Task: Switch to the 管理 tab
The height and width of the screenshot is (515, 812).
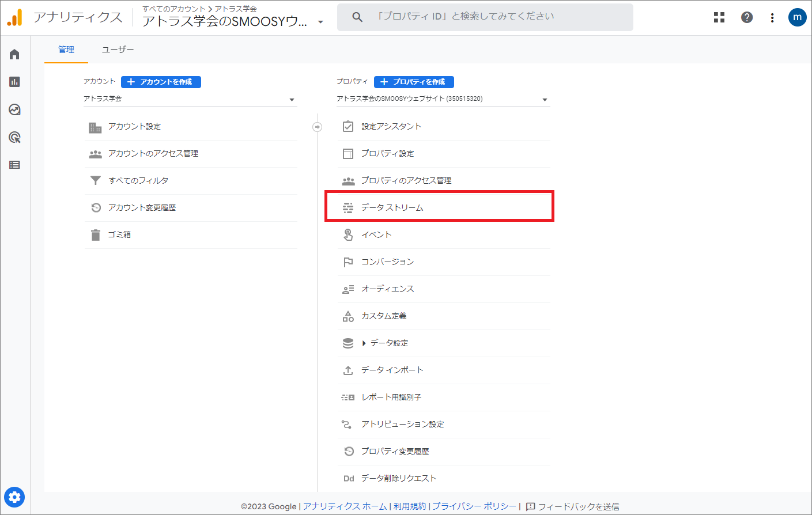Action: (x=66, y=50)
